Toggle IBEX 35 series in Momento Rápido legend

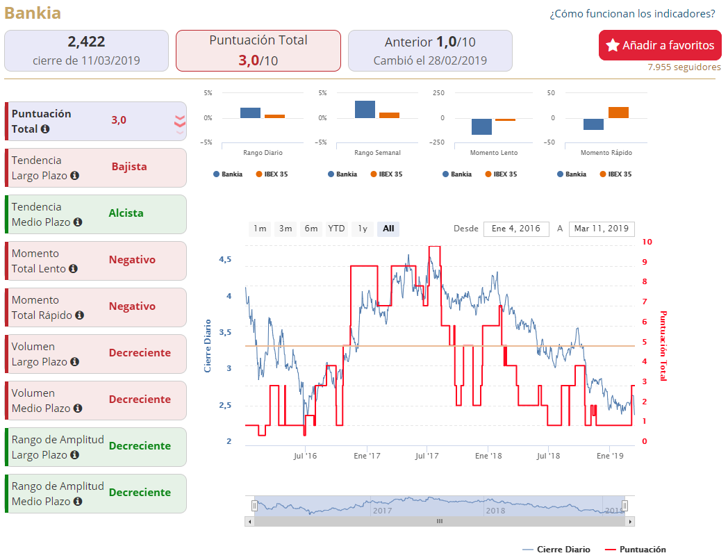[x=616, y=174]
